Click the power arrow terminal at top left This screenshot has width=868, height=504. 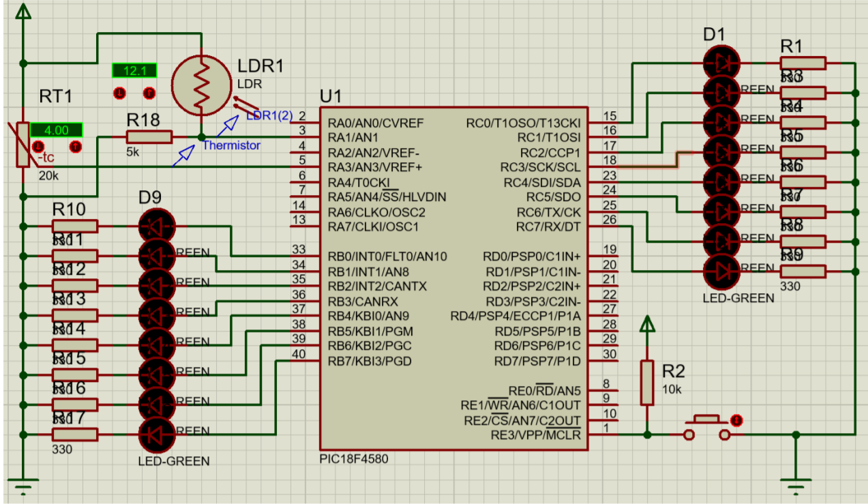point(23,12)
